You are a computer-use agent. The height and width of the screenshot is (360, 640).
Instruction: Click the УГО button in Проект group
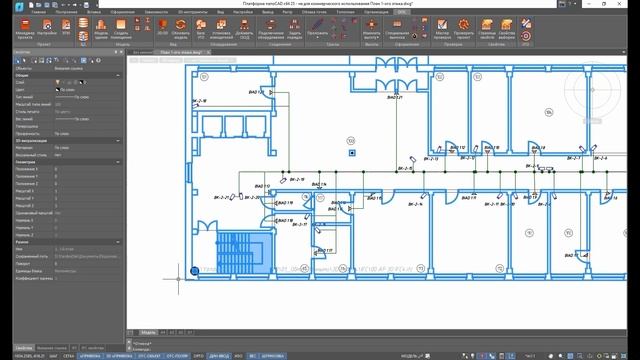(66, 28)
